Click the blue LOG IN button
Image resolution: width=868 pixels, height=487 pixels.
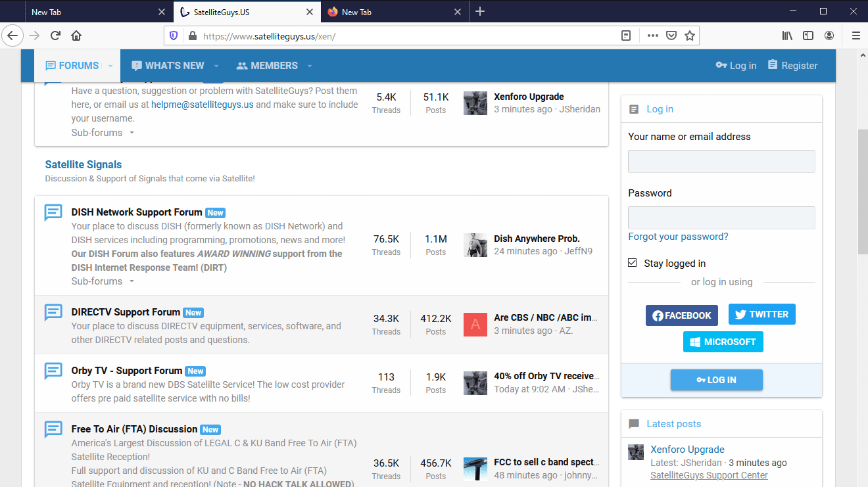tap(717, 380)
